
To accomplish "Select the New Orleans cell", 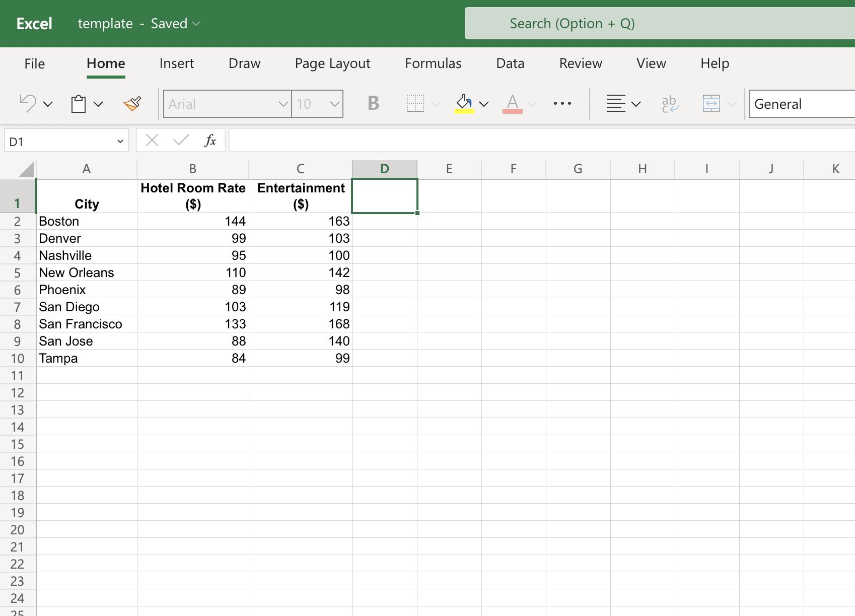I will click(87, 272).
